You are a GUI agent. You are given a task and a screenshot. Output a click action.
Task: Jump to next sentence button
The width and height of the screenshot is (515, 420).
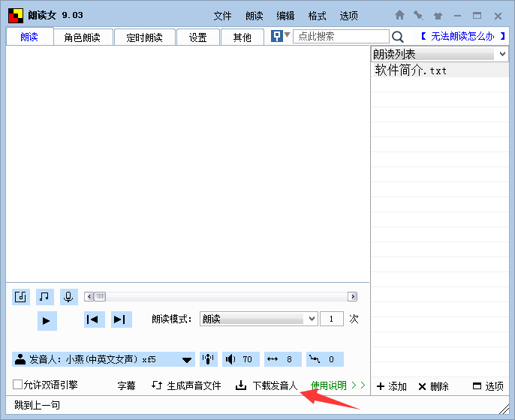(x=122, y=319)
